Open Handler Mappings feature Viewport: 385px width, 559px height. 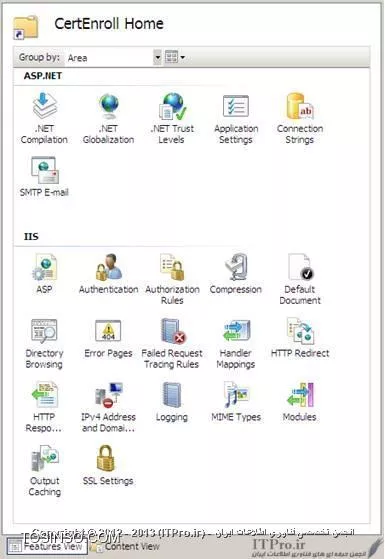coord(236,343)
